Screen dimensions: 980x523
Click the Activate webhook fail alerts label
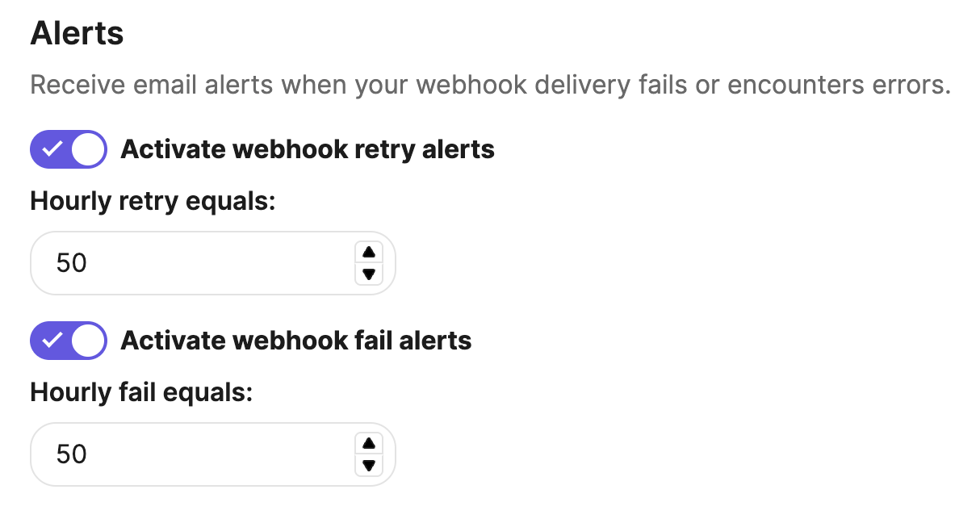point(295,340)
